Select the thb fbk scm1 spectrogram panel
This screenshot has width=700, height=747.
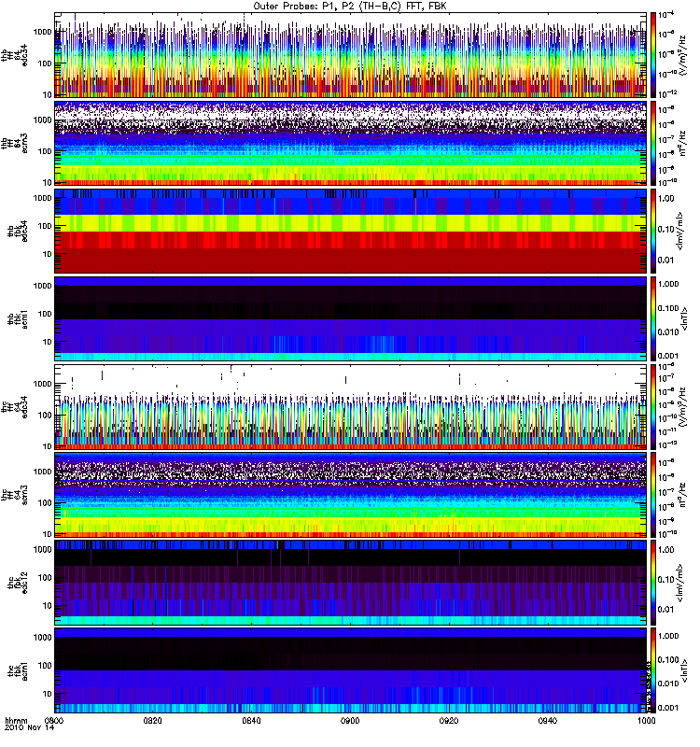tap(351, 318)
